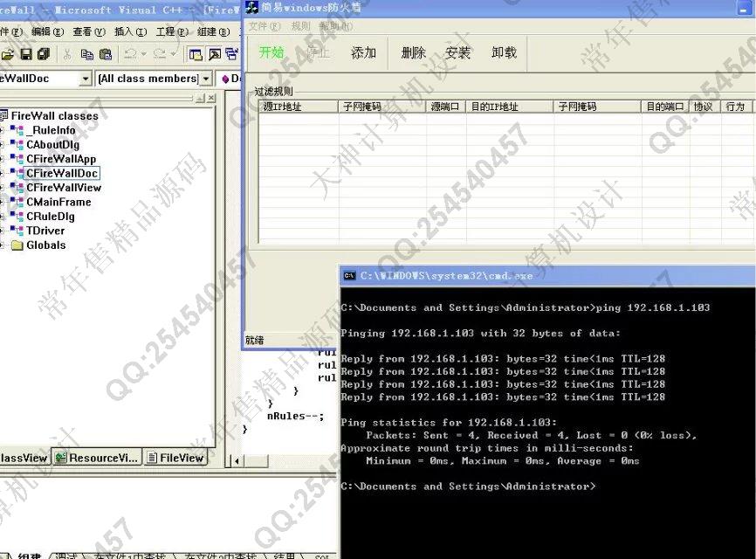Open 文件(F) menu in firewall window
Image resolution: width=756 pixels, height=559 pixels.
(x=265, y=26)
